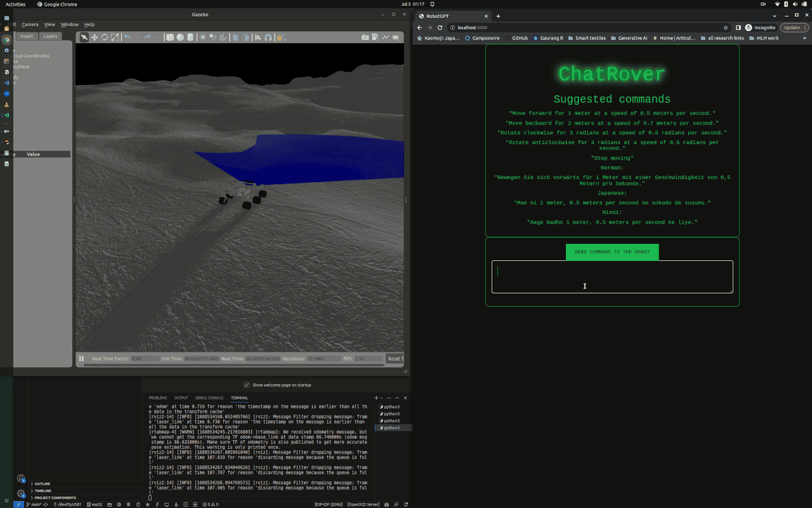
Task: Open the GitHub bookmark
Action: 515,38
